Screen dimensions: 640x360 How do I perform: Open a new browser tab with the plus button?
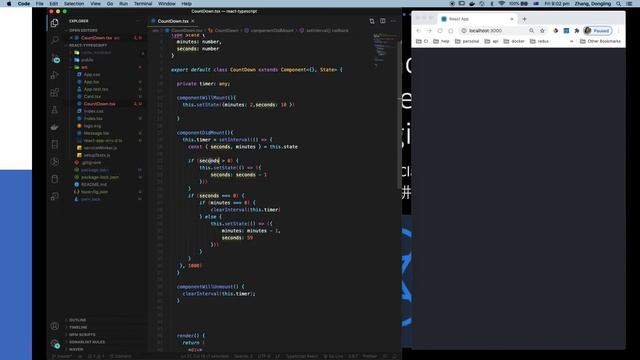524,19
